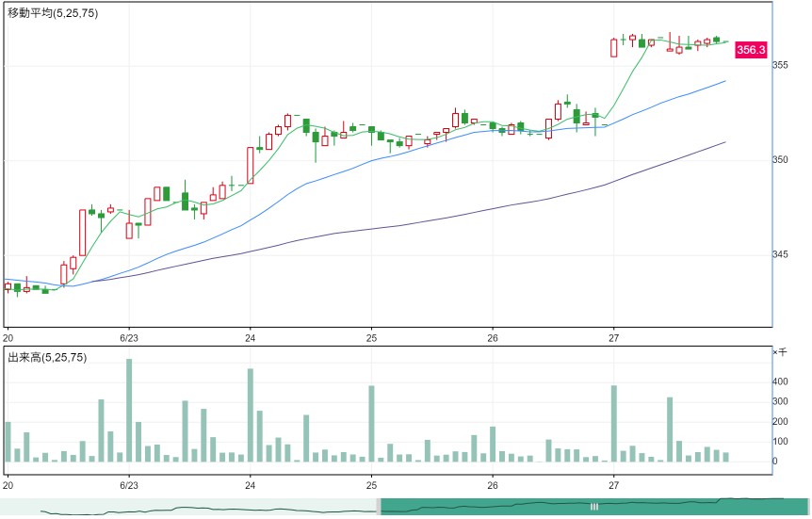Click the tallest volume bar at 6/23

[129, 411]
